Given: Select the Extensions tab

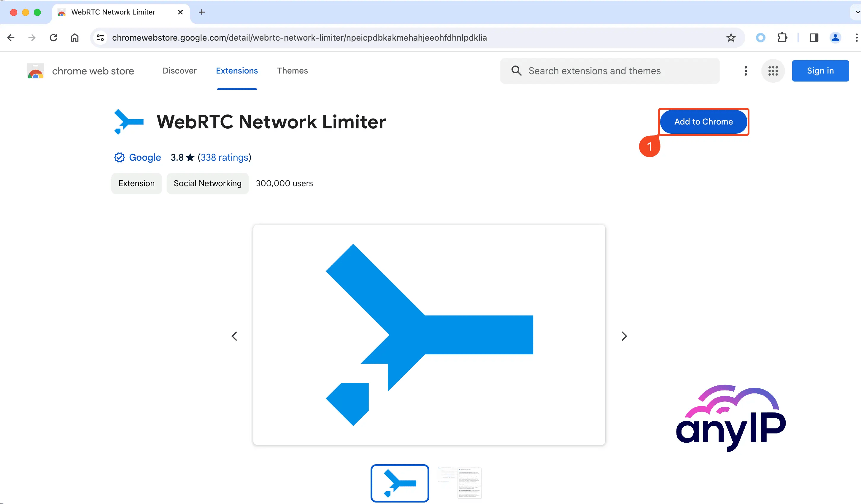Looking at the screenshot, I should tap(236, 70).
